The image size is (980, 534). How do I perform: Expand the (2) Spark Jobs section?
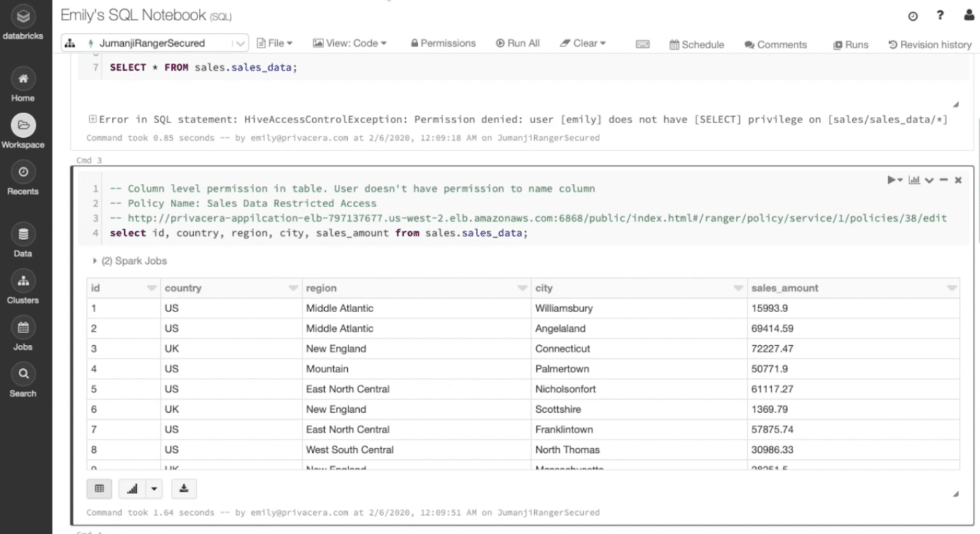(130, 261)
